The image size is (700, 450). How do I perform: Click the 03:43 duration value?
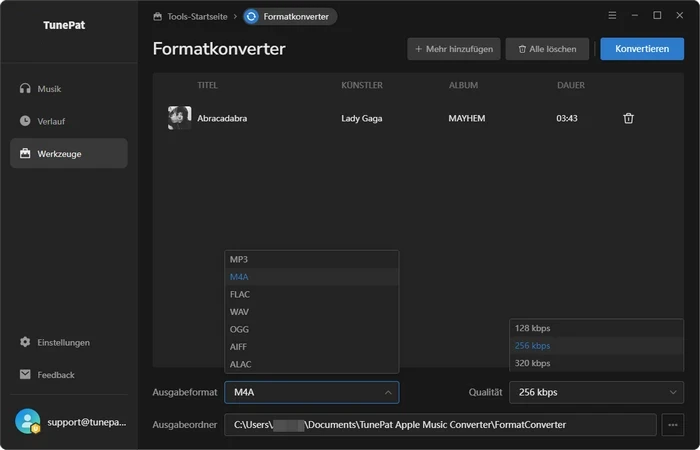click(x=567, y=118)
